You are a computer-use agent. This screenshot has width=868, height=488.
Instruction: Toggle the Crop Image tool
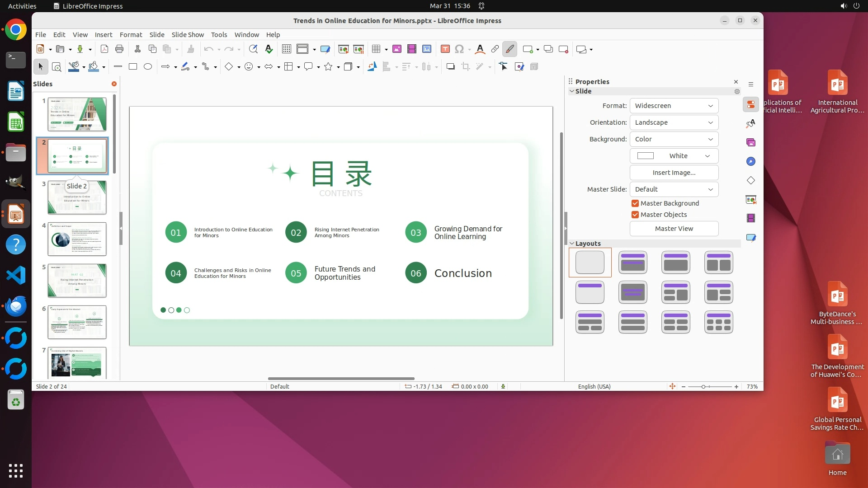point(465,67)
